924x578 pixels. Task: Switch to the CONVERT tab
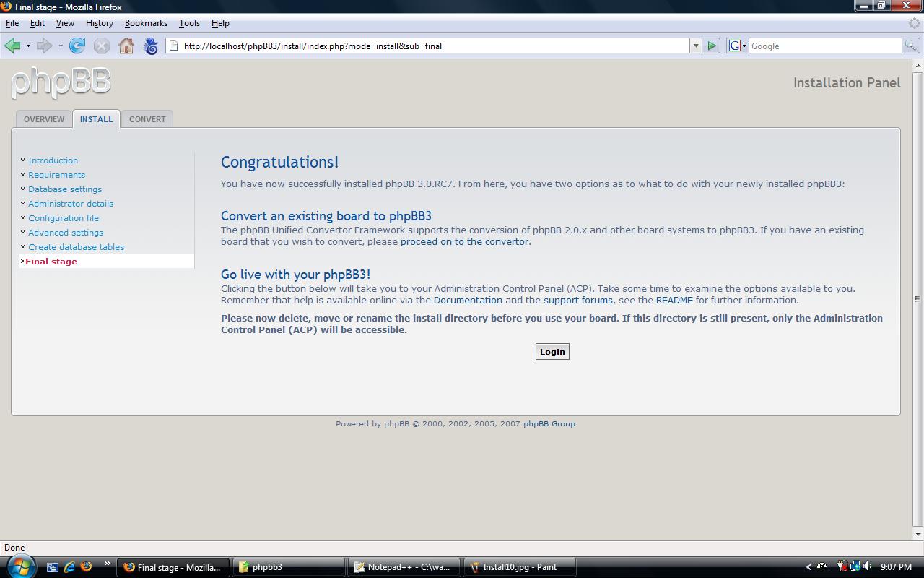tap(147, 119)
